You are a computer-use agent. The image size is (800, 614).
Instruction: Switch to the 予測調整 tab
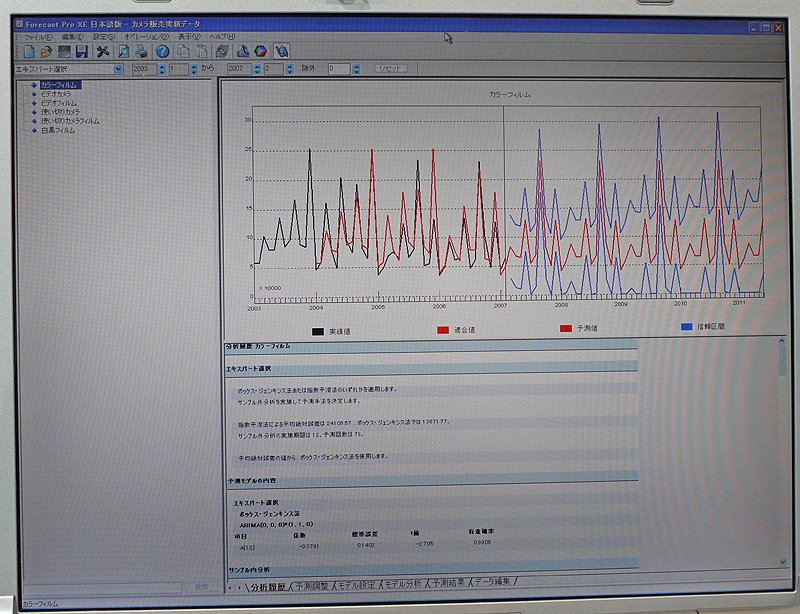[313, 586]
